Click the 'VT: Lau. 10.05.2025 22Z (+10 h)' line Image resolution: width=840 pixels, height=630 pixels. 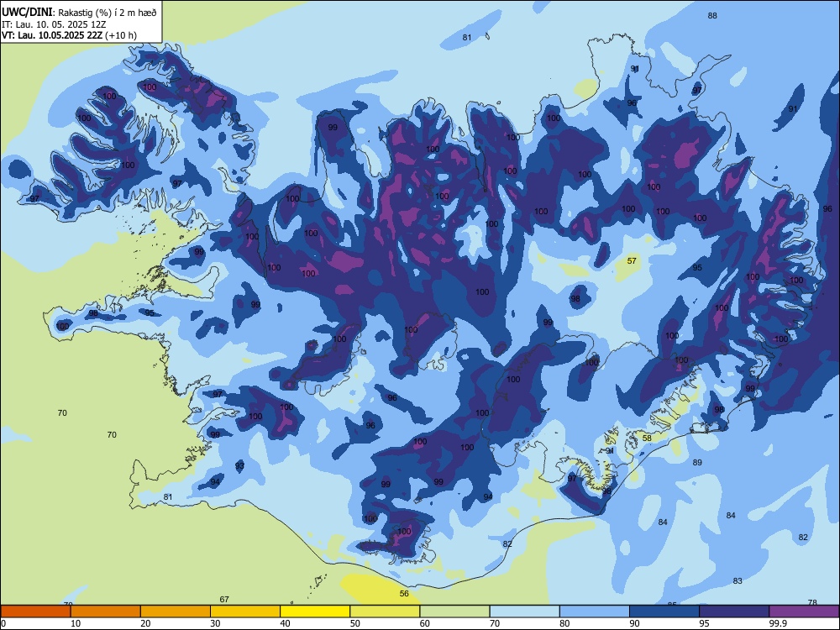69,35
